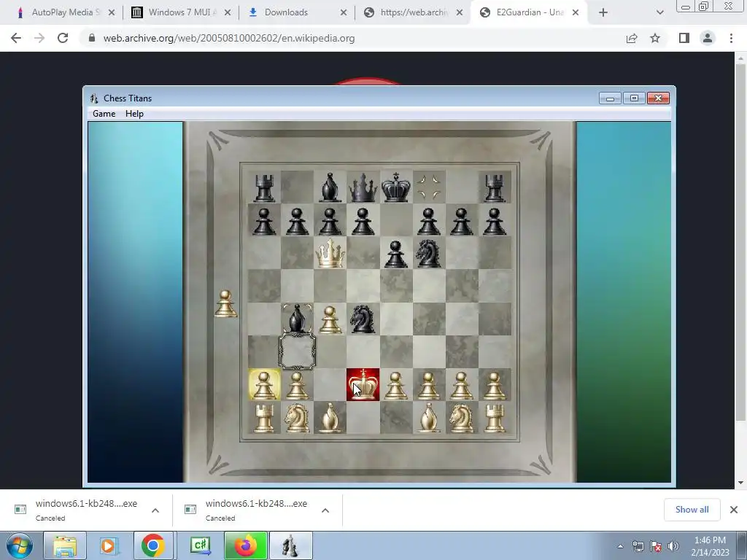Click the outlined empty square below the bishop

pos(297,351)
